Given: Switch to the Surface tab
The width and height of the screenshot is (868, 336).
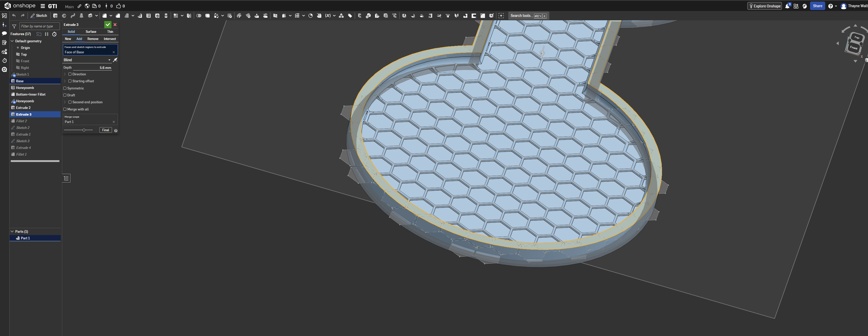Looking at the screenshot, I should [x=91, y=32].
